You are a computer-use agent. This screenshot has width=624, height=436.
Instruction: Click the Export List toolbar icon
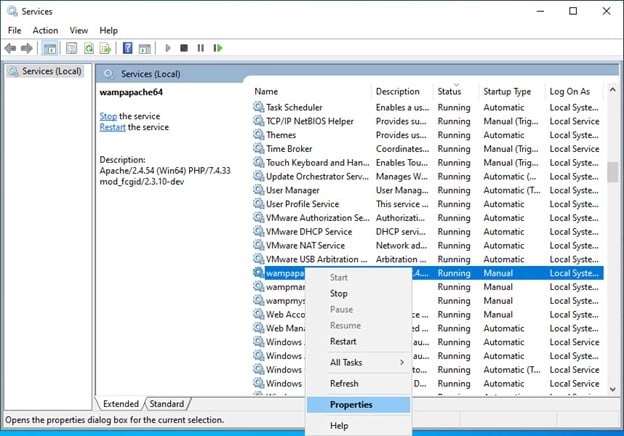[105, 49]
